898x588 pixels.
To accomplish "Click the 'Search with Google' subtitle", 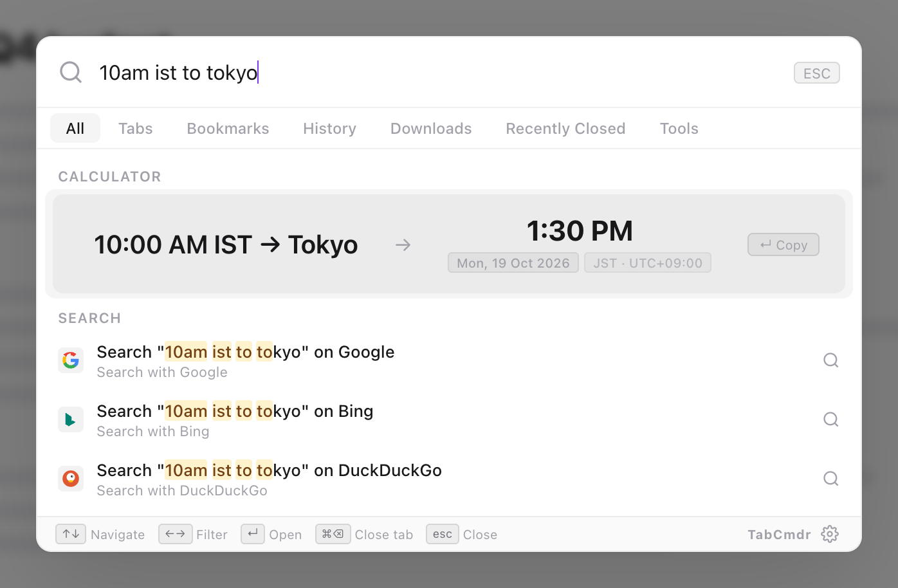I will coord(162,372).
